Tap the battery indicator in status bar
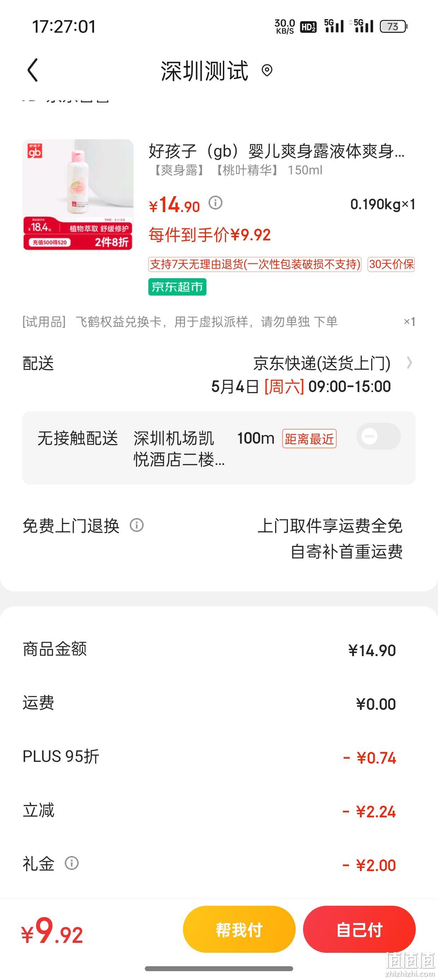Image resolution: width=438 pixels, height=980 pixels. tap(393, 26)
